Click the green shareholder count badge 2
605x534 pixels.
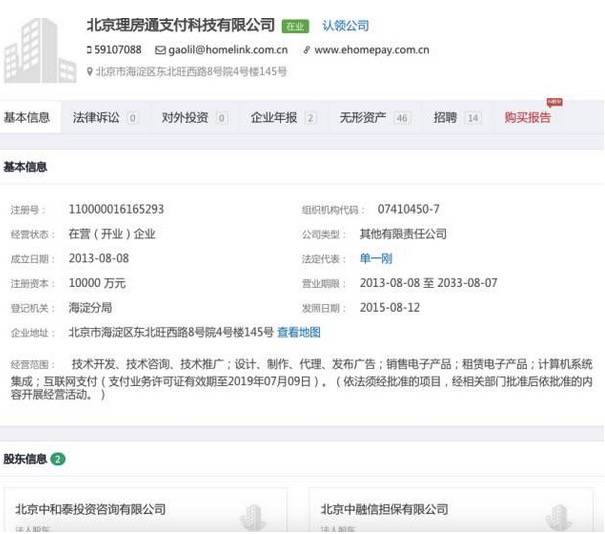(58, 459)
